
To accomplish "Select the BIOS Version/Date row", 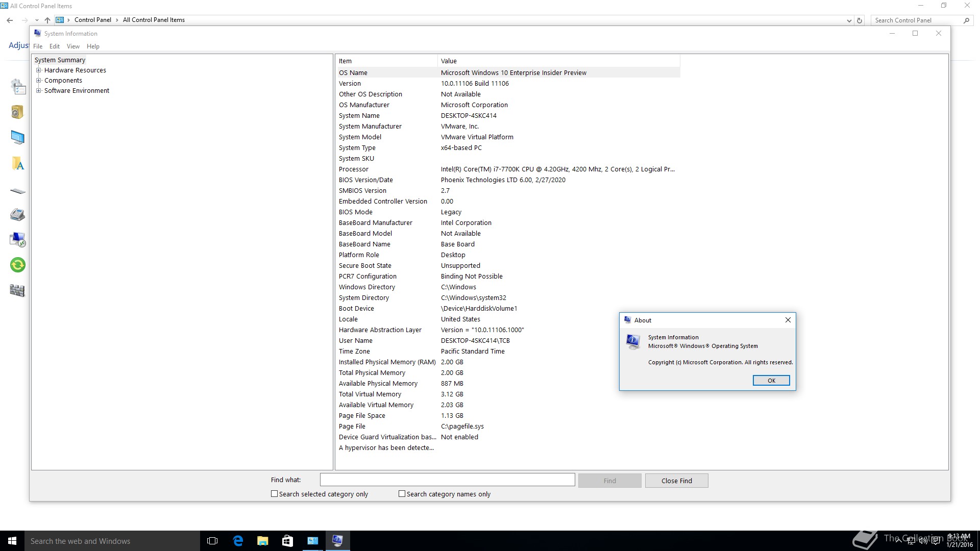I will [x=508, y=180].
